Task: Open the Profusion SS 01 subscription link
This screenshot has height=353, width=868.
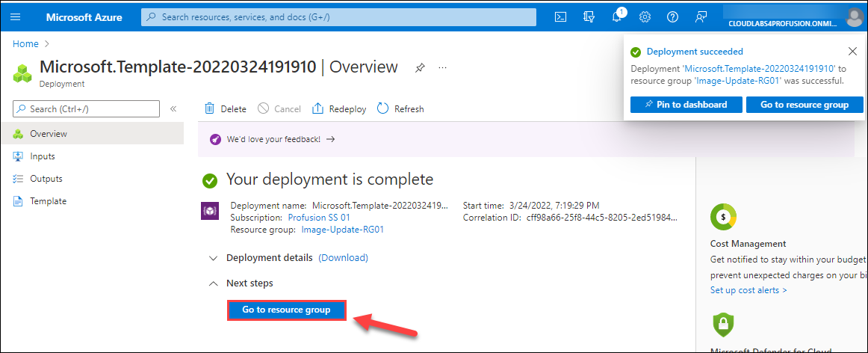Action: (x=319, y=217)
